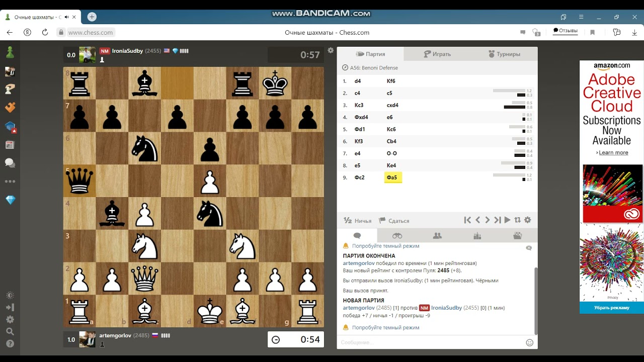This screenshot has height=362, width=644.
Task: Open the podium leaderboard tab
Action: coord(477,235)
